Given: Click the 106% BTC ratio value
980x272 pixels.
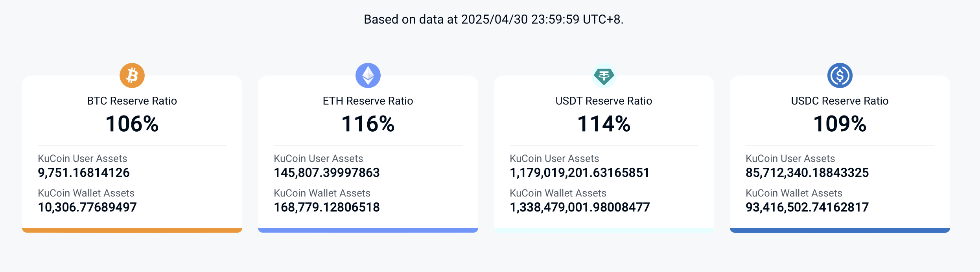Looking at the screenshot, I should (132, 124).
